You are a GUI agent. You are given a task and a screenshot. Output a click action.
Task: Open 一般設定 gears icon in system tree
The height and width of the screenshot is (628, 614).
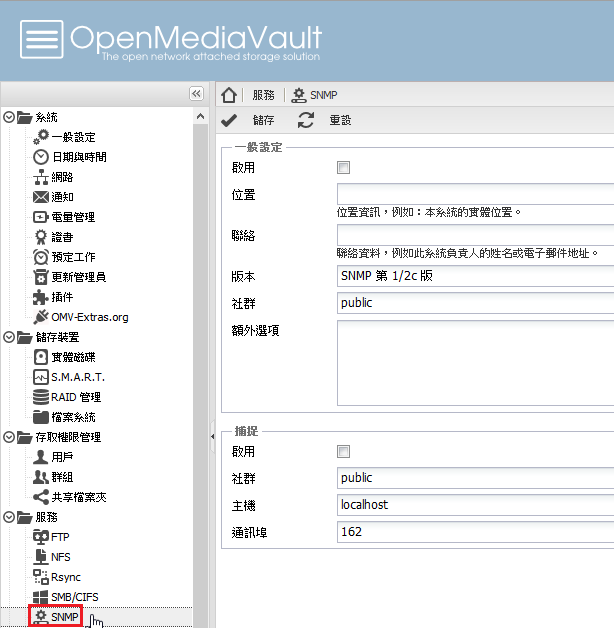click(41, 137)
